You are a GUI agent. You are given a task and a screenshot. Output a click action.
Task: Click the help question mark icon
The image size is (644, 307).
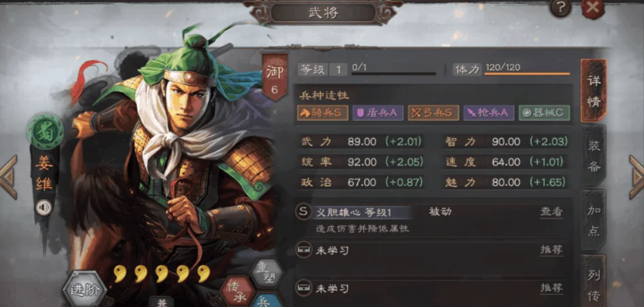(560, 7)
